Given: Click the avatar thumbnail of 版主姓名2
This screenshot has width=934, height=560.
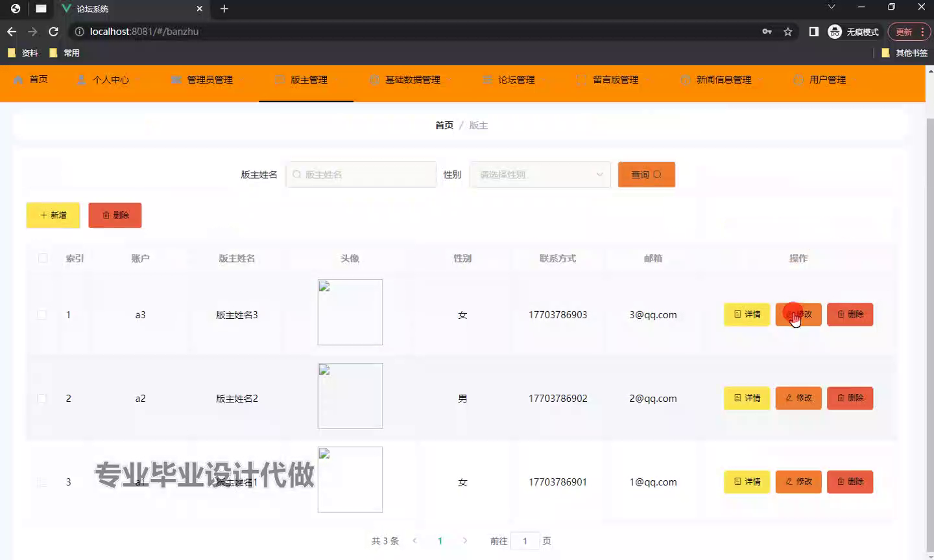Looking at the screenshot, I should pyautogui.click(x=350, y=396).
